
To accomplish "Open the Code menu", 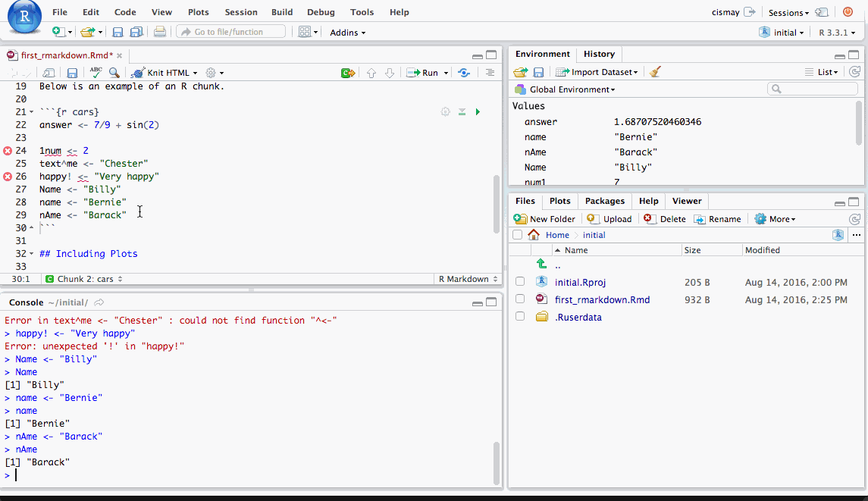I will pos(125,12).
